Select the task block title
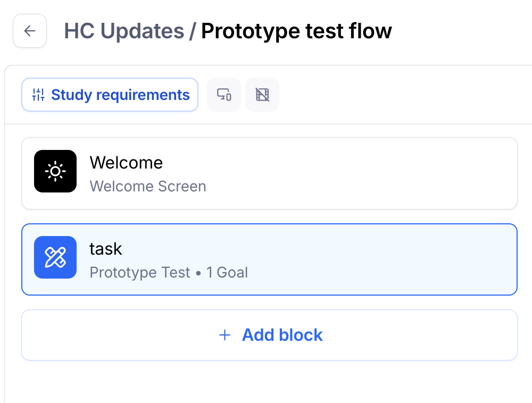Image resolution: width=532 pixels, height=403 pixels. pyautogui.click(x=106, y=249)
